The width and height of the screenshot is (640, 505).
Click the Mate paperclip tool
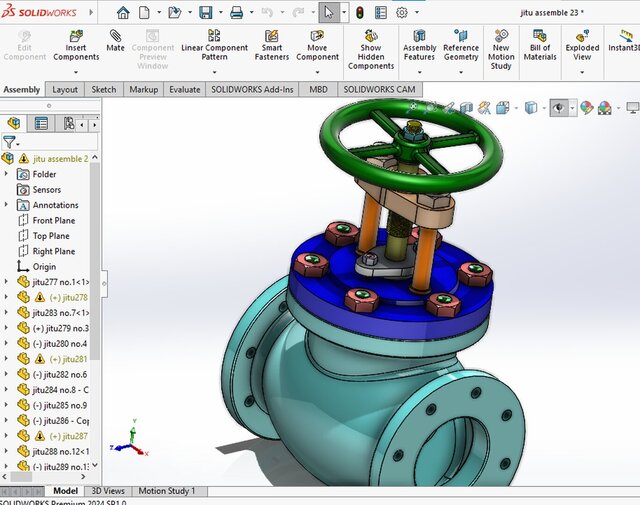(x=115, y=41)
